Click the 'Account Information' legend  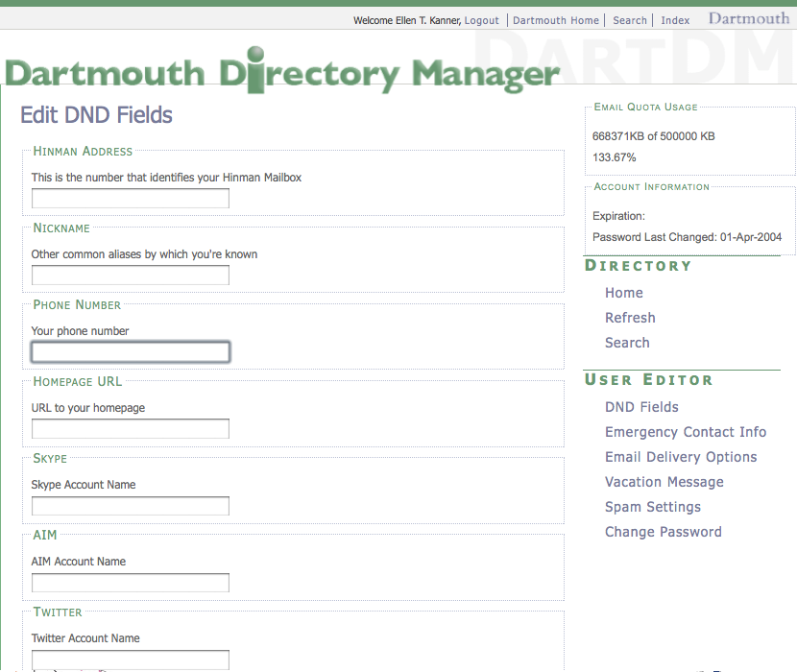651,187
